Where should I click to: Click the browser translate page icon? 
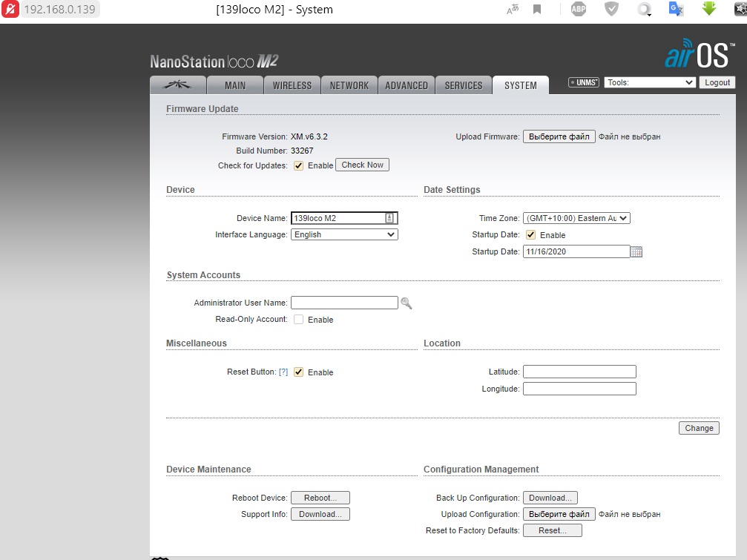click(513, 9)
